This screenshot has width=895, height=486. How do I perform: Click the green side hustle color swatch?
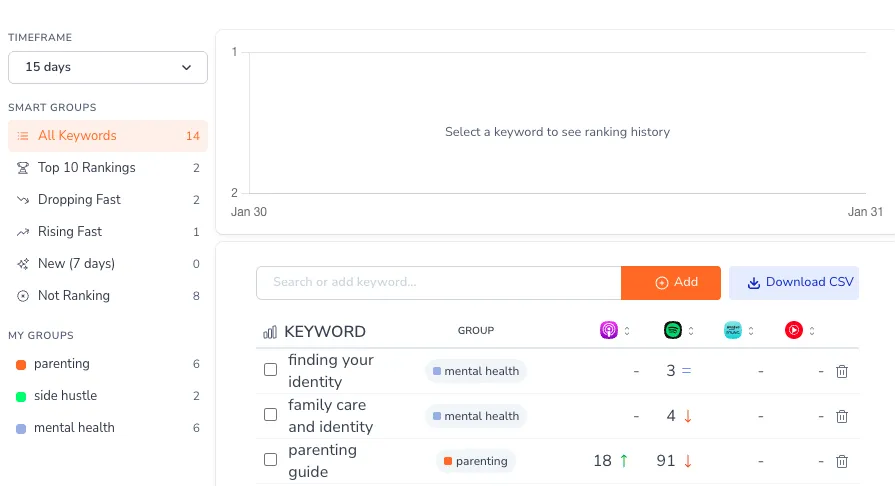(x=21, y=397)
